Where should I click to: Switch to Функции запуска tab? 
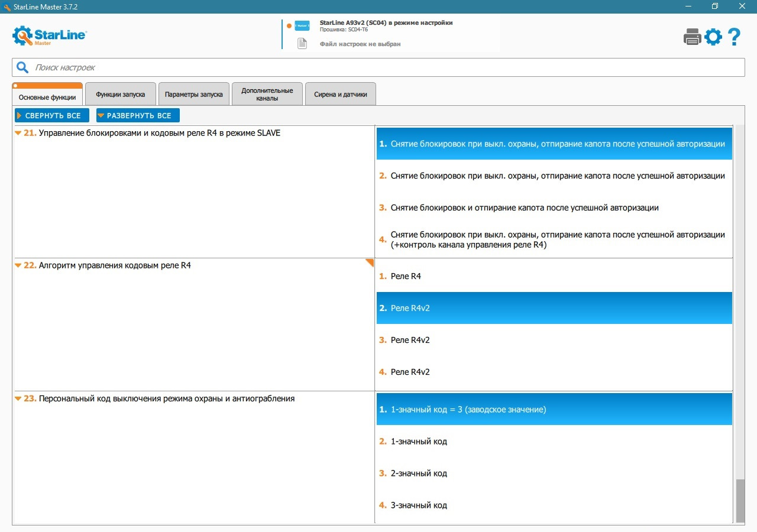pyautogui.click(x=121, y=94)
